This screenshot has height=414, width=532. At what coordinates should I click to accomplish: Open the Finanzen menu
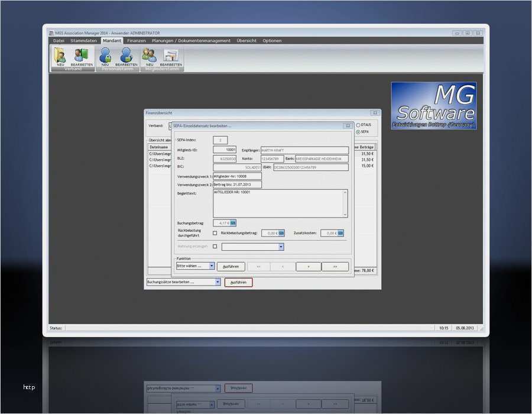point(136,41)
